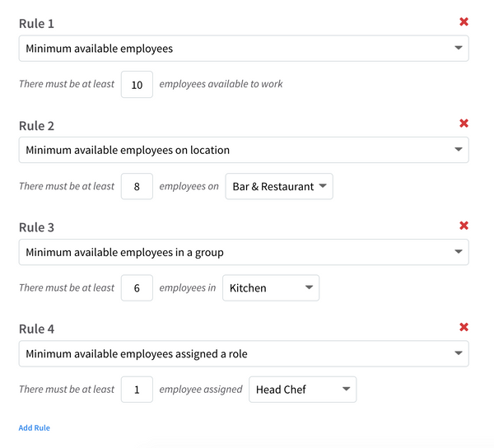Open the 'Minimum available employees' rule type dropdown
494x448 pixels.
(x=244, y=49)
